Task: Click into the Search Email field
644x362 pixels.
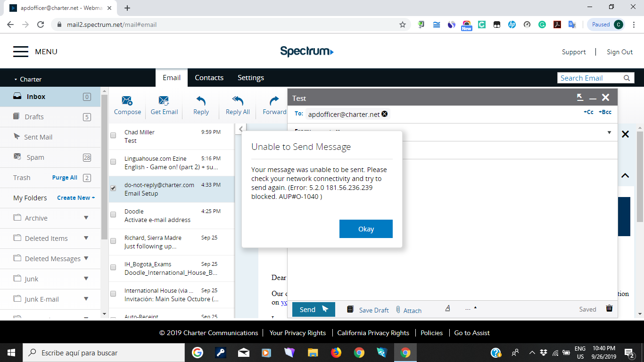Action: (589, 78)
